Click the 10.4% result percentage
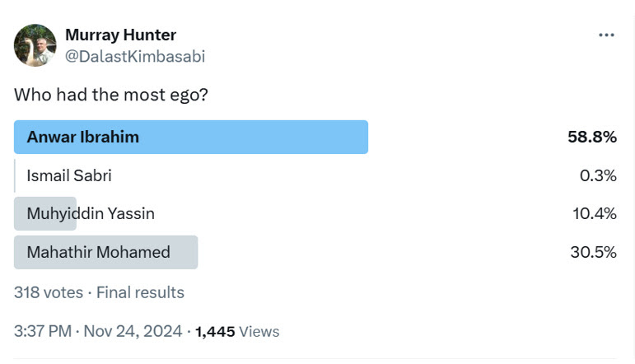The height and width of the screenshot is (364, 635). [x=594, y=213]
